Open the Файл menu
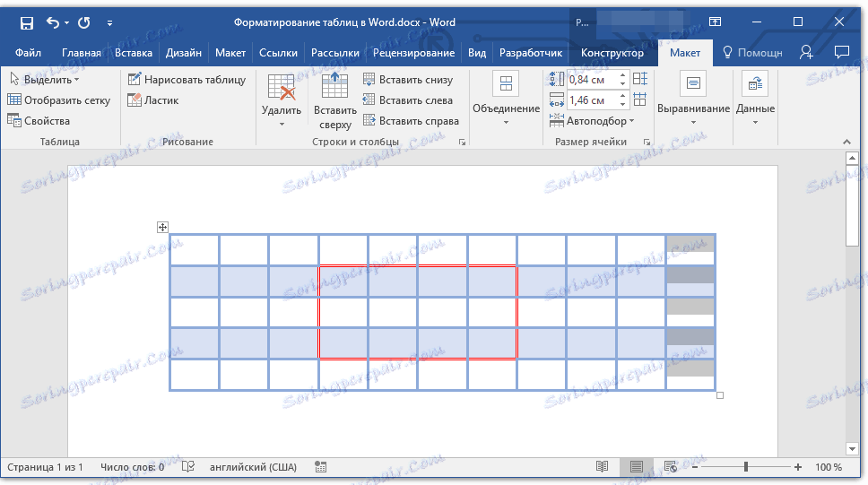Viewport: 868px width, 485px height. tap(28, 53)
